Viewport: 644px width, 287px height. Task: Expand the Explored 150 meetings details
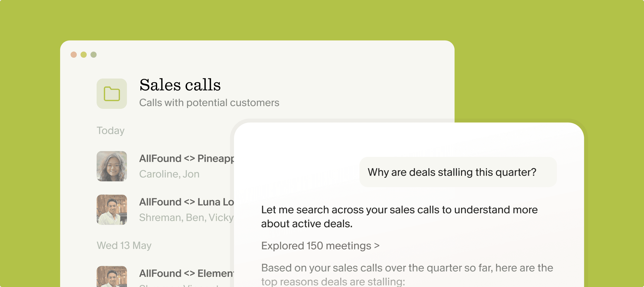pos(320,246)
